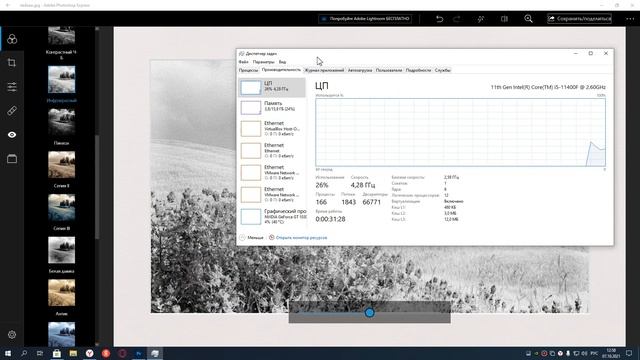Open the Adjustments sliders panel
Screen dimensions: 640x360
tap(12, 87)
